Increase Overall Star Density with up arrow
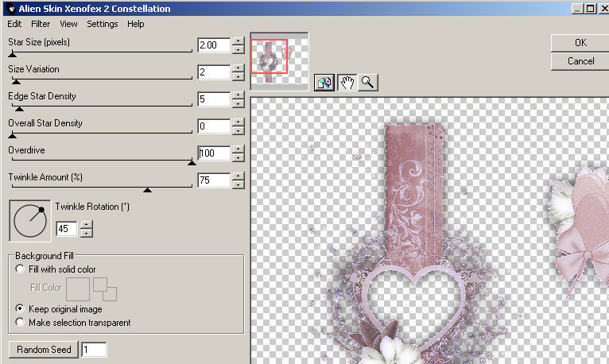The width and height of the screenshot is (609, 364). (238, 122)
